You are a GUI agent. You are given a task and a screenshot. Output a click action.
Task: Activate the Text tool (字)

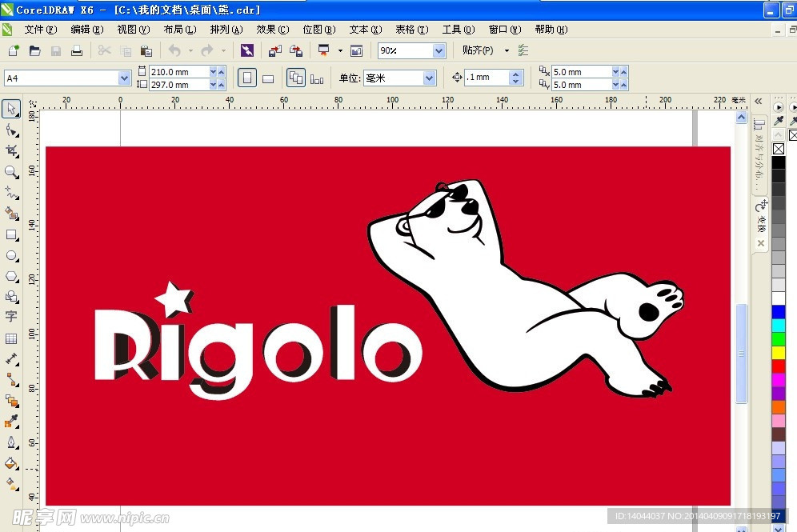click(11, 317)
